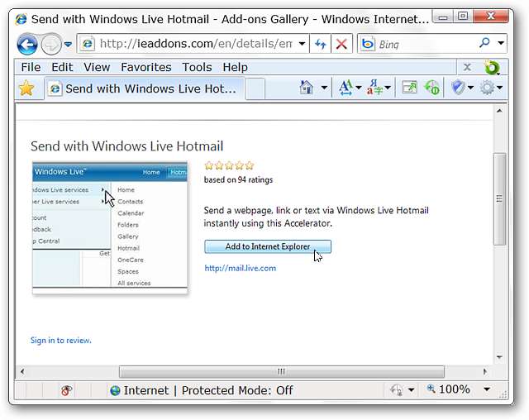The height and width of the screenshot is (420, 529).
Task: Click the Add to Internet Explorer button
Action: 267,246
